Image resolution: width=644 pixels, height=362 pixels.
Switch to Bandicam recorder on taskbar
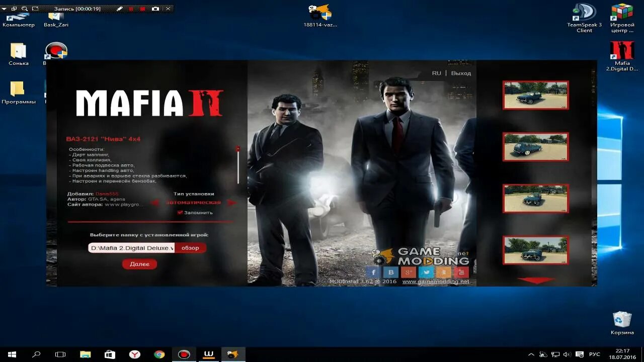pyautogui.click(x=184, y=354)
